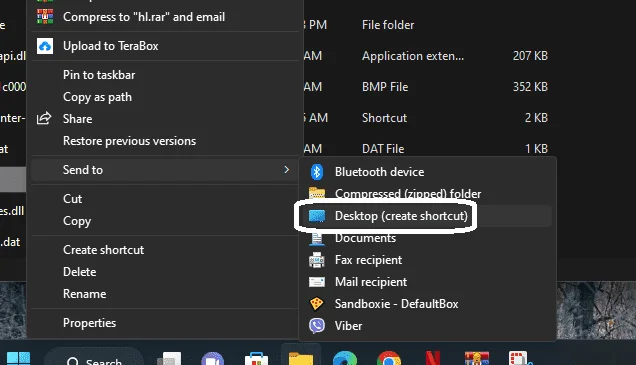The width and height of the screenshot is (636, 365).
Task: Send to Sandboxie - DefaultBox
Action: click(428, 304)
